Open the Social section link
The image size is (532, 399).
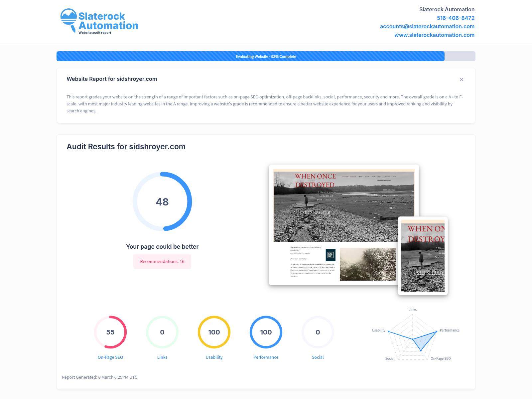(318, 357)
